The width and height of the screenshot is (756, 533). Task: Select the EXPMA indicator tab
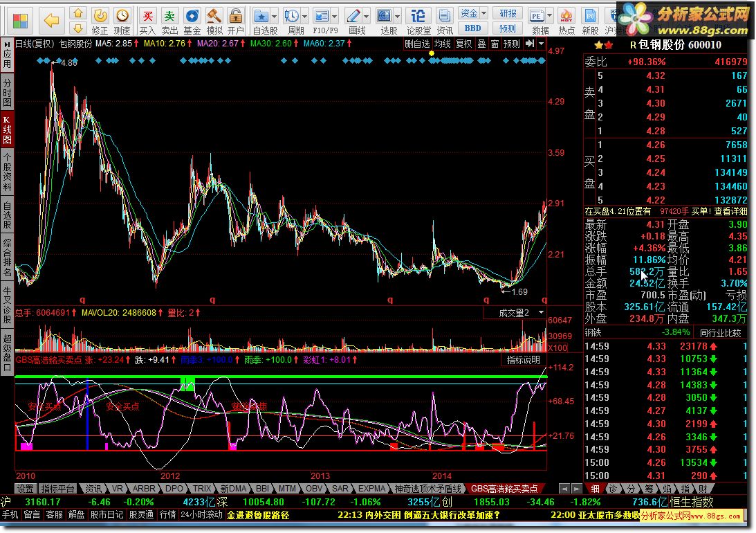pos(371,489)
